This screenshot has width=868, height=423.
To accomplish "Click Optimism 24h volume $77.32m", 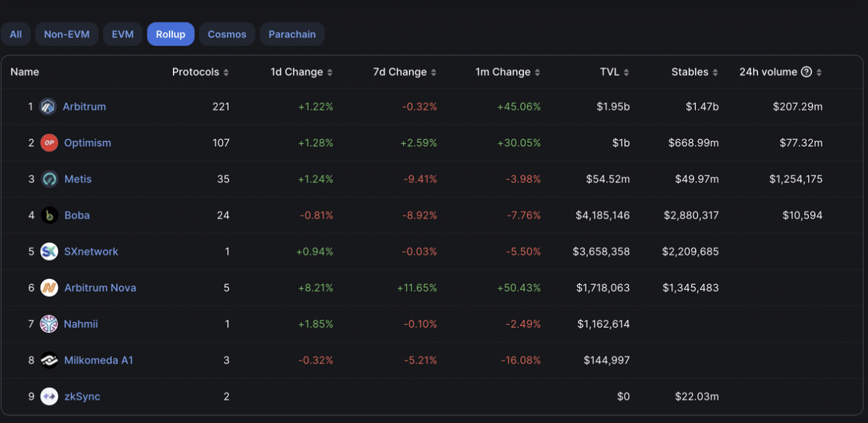I will click(x=801, y=143).
